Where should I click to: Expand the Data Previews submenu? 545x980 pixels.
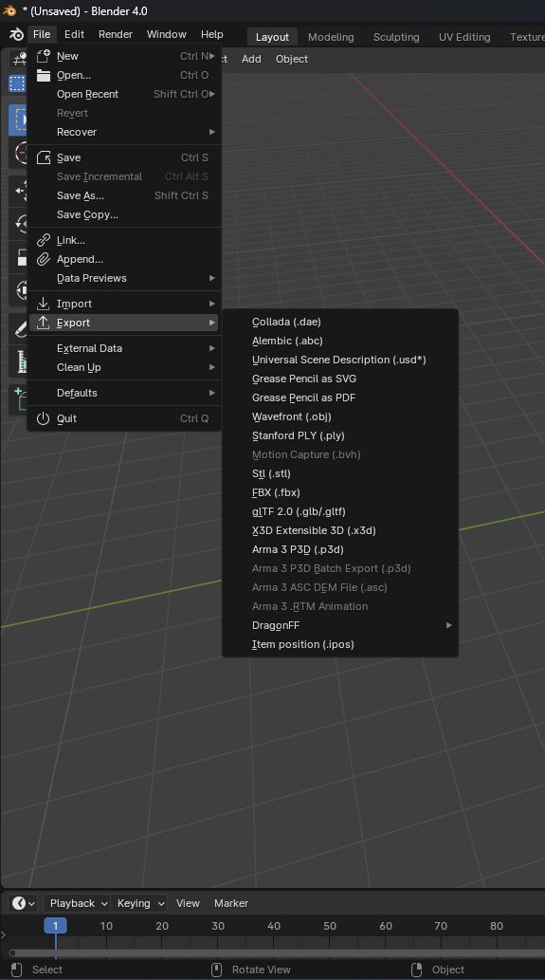click(125, 278)
